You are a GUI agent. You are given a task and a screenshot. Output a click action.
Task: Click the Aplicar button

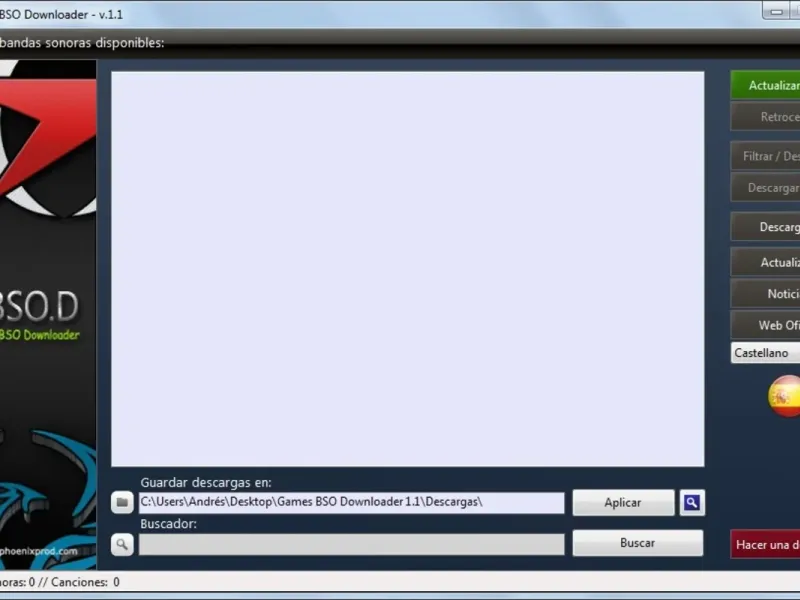pos(623,503)
